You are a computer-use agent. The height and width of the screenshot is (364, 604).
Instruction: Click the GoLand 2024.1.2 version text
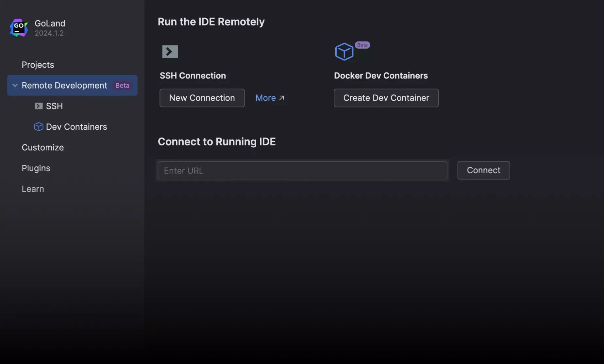click(49, 33)
